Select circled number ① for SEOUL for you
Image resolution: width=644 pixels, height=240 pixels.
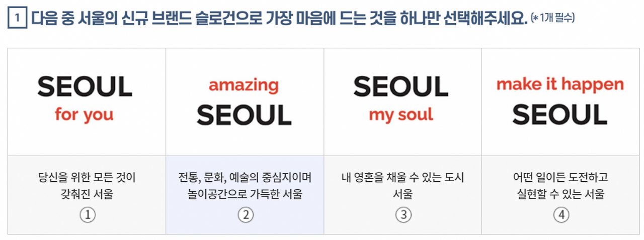point(88,215)
